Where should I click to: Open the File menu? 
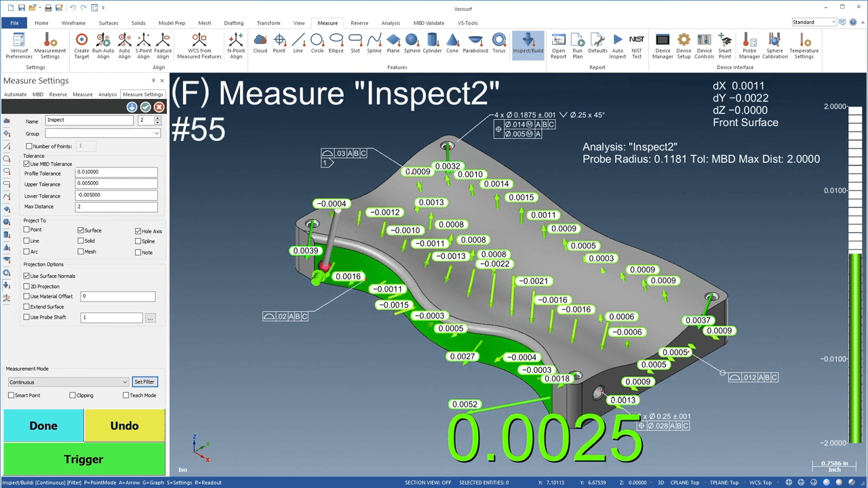coord(14,23)
